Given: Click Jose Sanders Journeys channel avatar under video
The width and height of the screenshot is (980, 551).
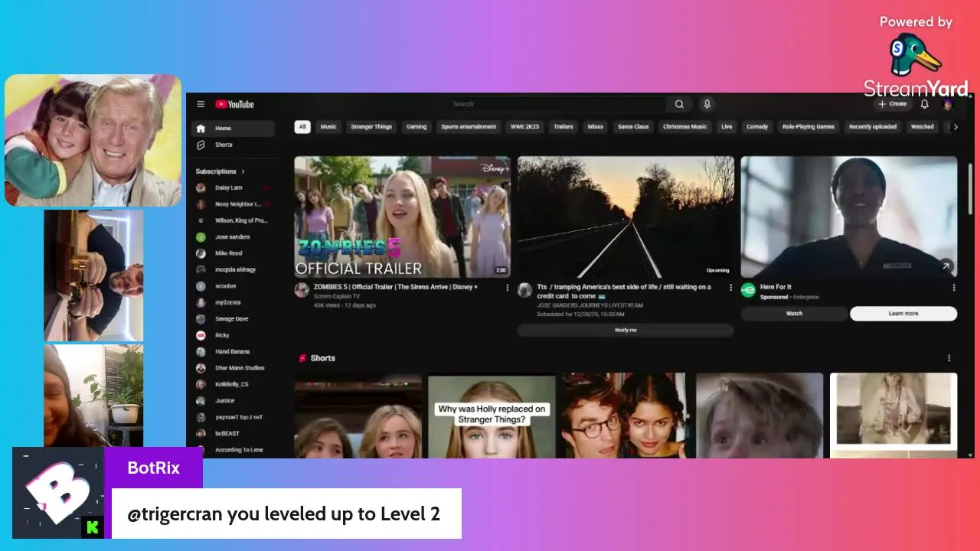Looking at the screenshot, I should 524,290.
